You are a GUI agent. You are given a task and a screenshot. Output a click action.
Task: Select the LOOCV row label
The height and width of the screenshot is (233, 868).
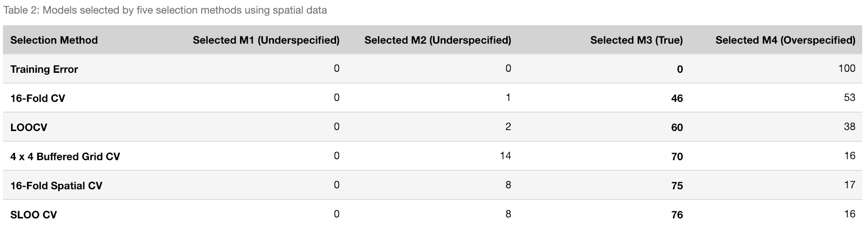[x=29, y=128]
